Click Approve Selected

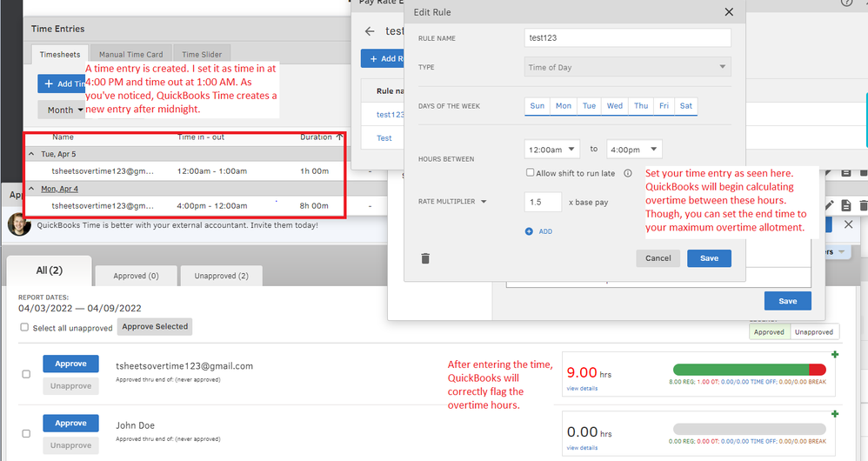[x=155, y=326]
